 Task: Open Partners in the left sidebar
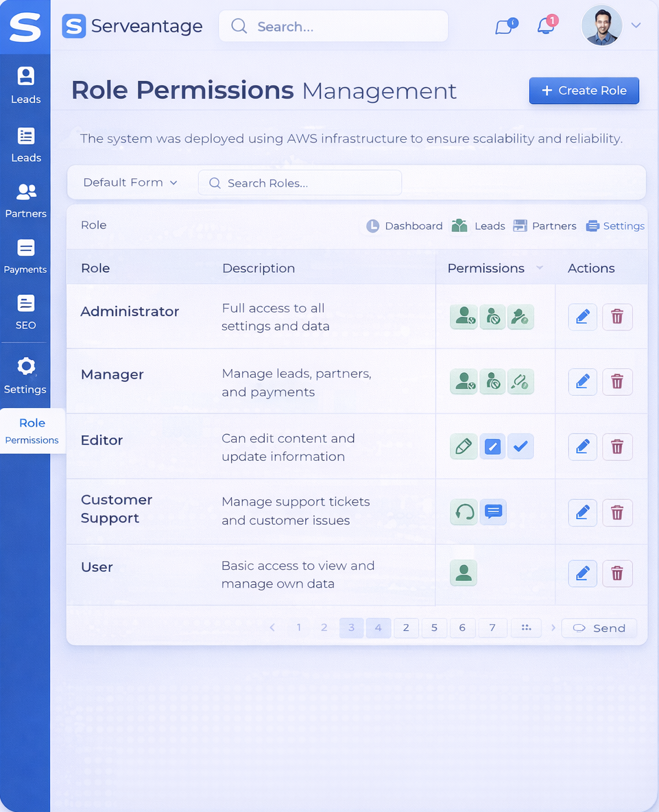tap(26, 200)
